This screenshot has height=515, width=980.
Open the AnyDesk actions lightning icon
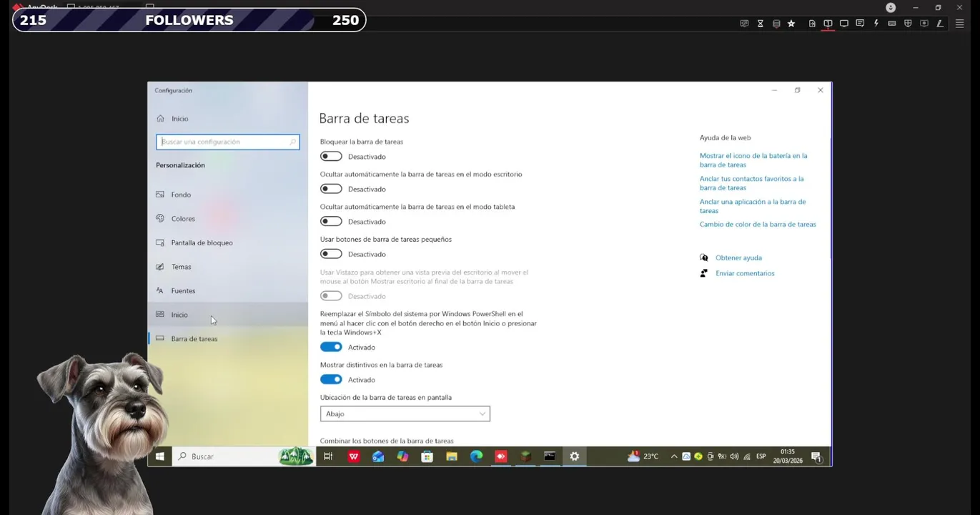point(876,24)
